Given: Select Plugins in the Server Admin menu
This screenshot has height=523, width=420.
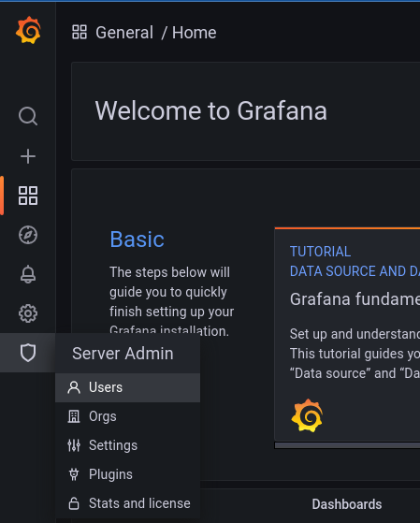Looking at the screenshot, I should tap(128, 474).
